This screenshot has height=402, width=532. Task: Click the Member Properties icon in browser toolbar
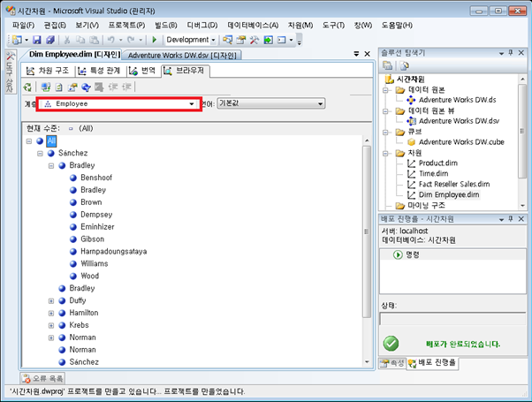tap(72, 87)
